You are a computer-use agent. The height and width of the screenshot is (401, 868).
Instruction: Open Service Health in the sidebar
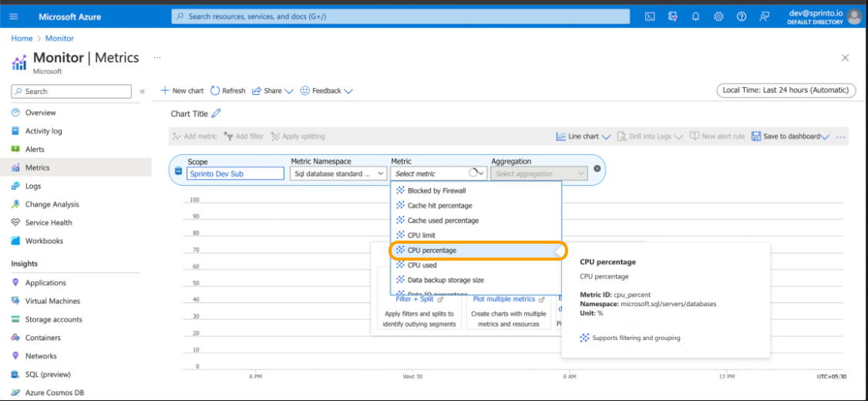(x=49, y=223)
